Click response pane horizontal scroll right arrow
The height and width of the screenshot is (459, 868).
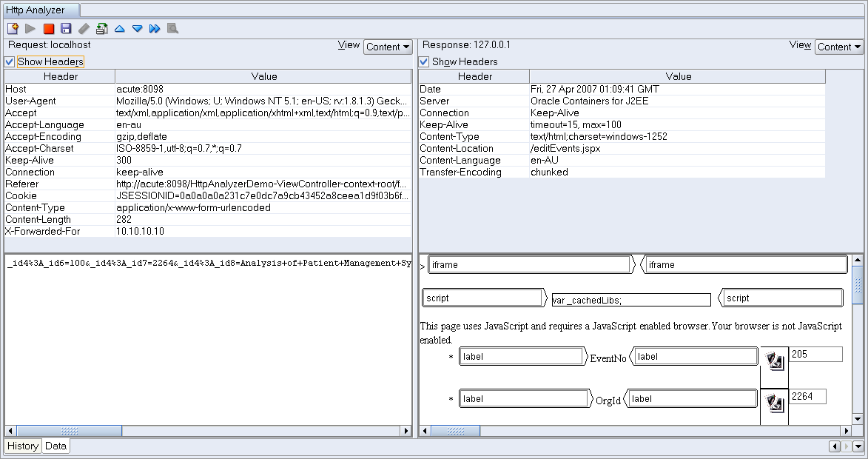pyautogui.click(x=846, y=431)
